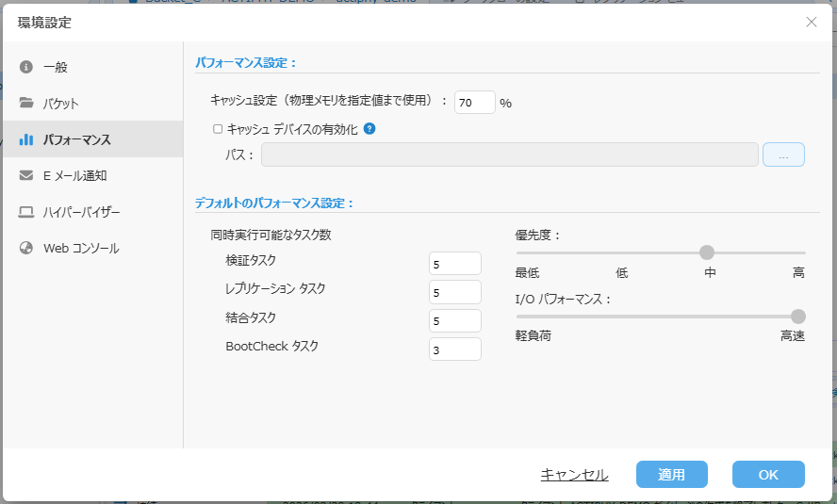Click the 環境設定 dialog title
The width and height of the screenshot is (837, 504).
click(x=44, y=23)
